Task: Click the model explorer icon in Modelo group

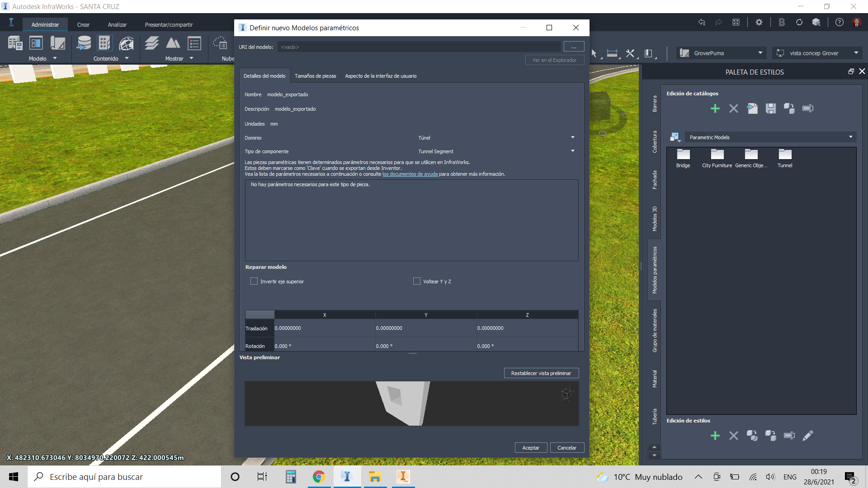Action: coord(36,43)
